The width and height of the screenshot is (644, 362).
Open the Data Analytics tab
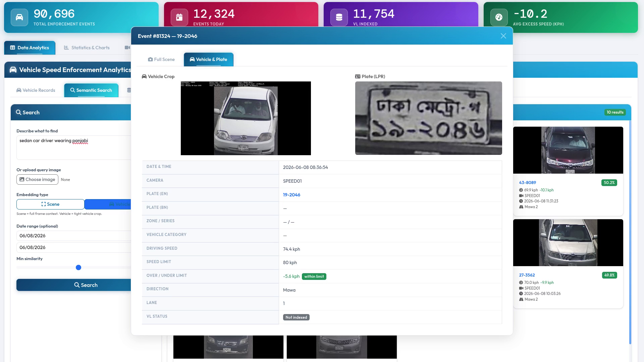30,48
